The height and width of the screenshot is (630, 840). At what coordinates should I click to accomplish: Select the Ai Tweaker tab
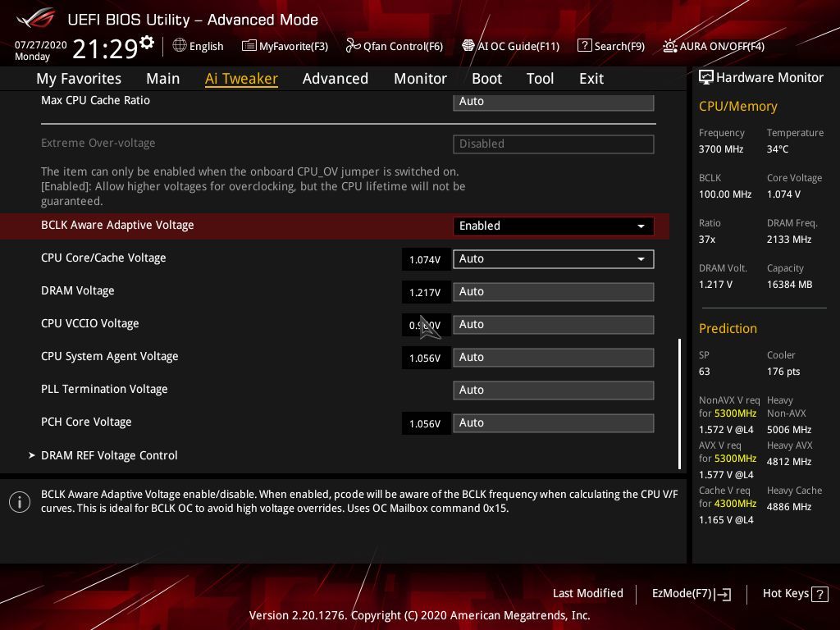[241, 79]
